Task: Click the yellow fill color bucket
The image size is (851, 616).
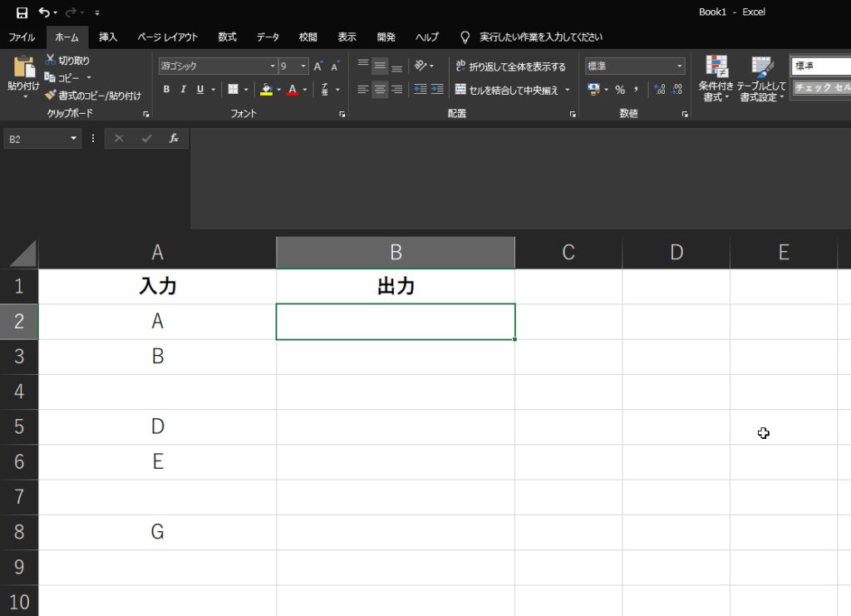Action: click(x=266, y=90)
